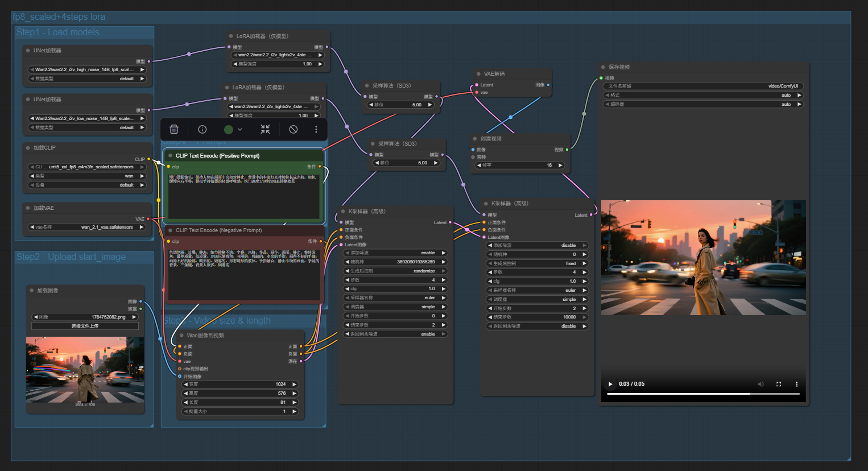Delete the selected node with trash icon
The image size is (868, 471).
point(174,130)
